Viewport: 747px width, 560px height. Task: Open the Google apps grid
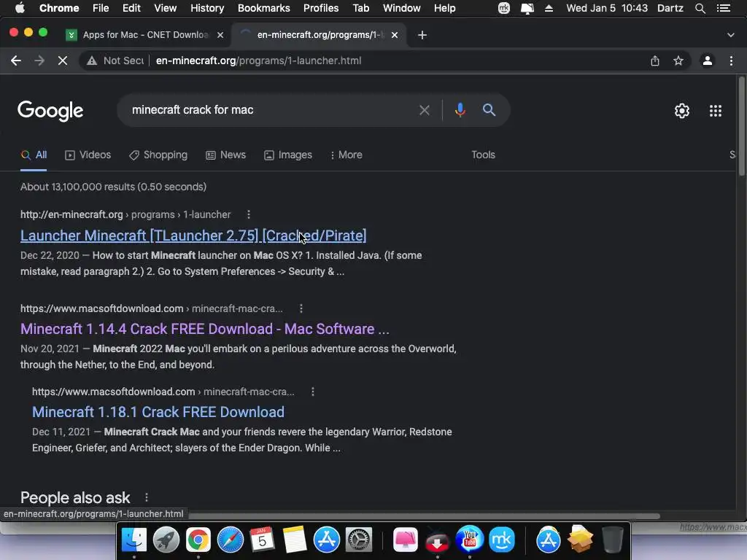point(715,111)
